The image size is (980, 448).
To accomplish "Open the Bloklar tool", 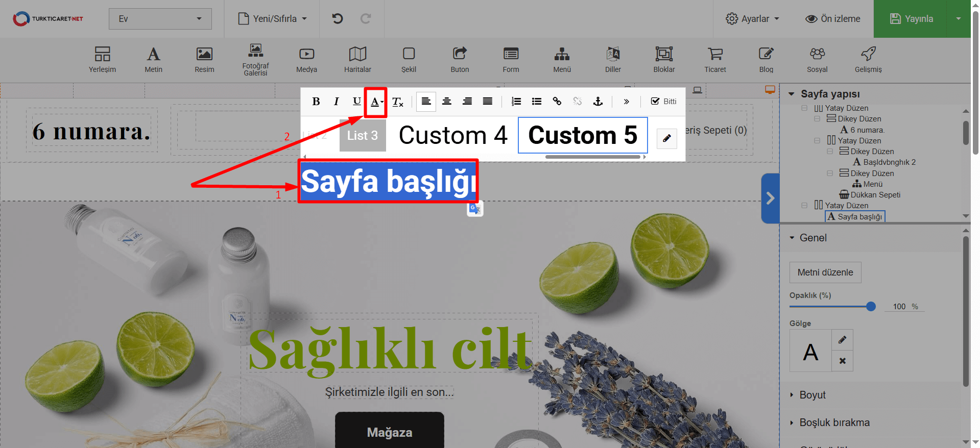I will tap(664, 60).
